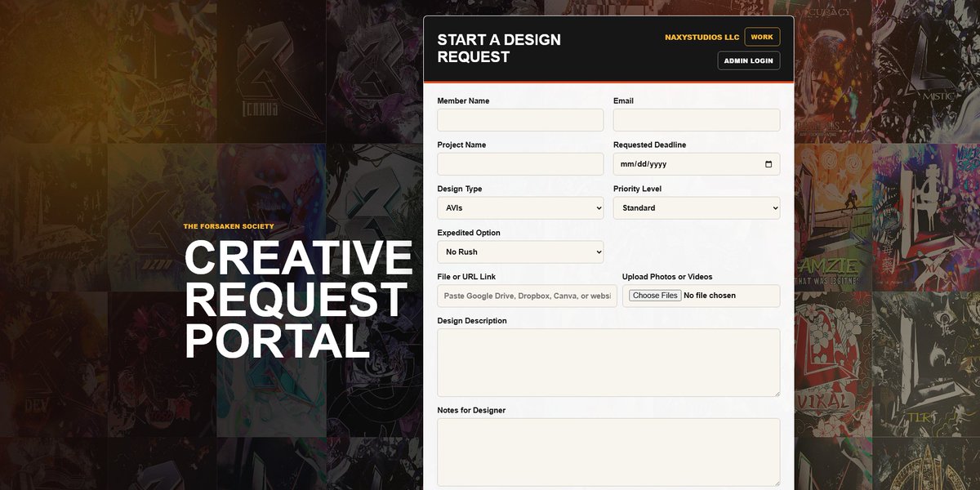Image resolution: width=980 pixels, height=490 pixels.
Task: Click the Notes for Designer label
Action: (471, 411)
